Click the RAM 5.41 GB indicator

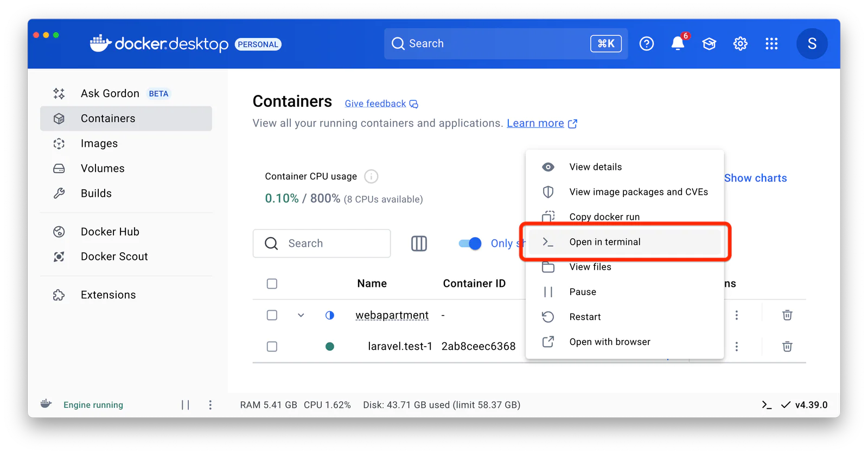(269, 405)
